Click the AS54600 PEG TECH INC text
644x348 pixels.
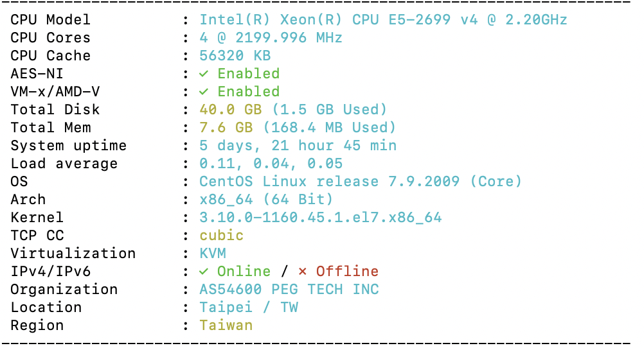tap(289, 290)
